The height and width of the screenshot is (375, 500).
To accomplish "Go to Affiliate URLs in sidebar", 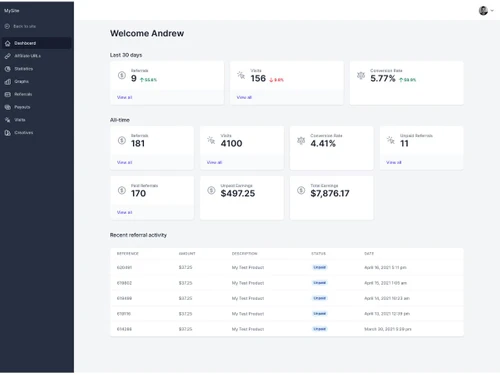I will (x=37, y=56).
